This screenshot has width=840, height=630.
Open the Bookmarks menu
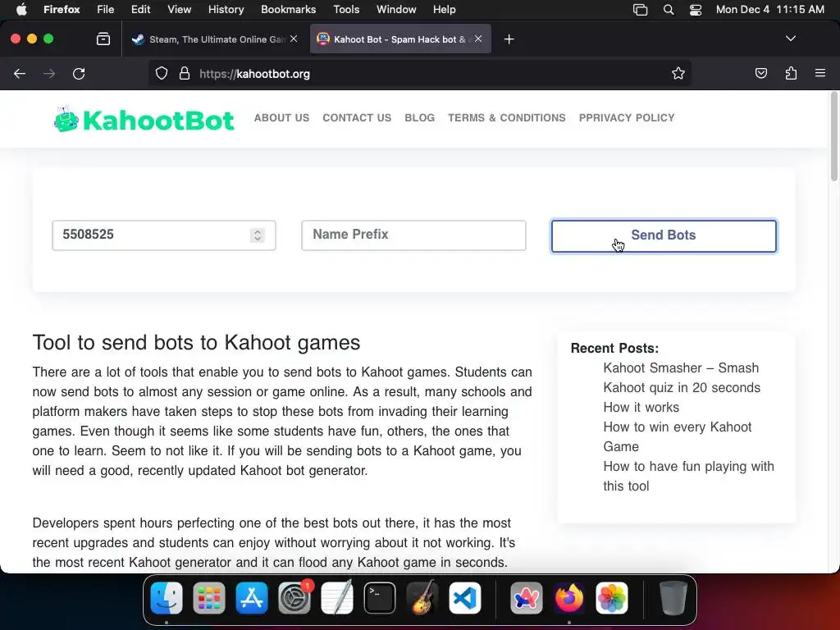(x=288, y=9)
